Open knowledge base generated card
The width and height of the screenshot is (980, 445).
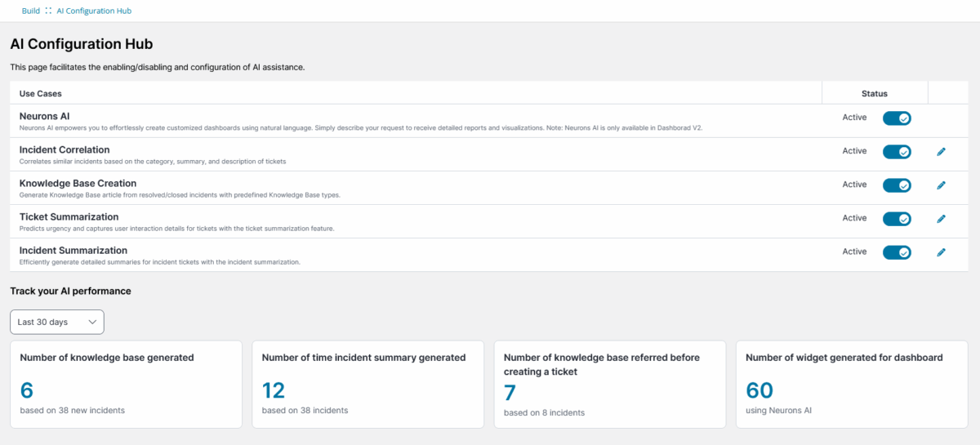point(127,384)
